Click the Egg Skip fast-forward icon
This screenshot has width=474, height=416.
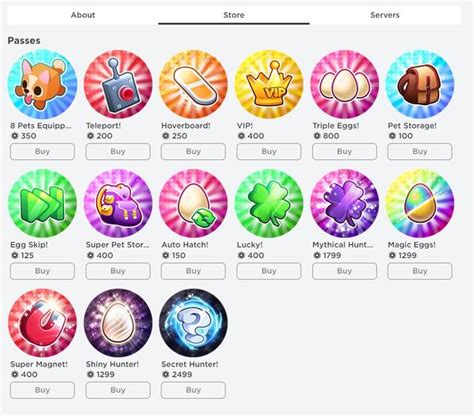pos(42,203)
